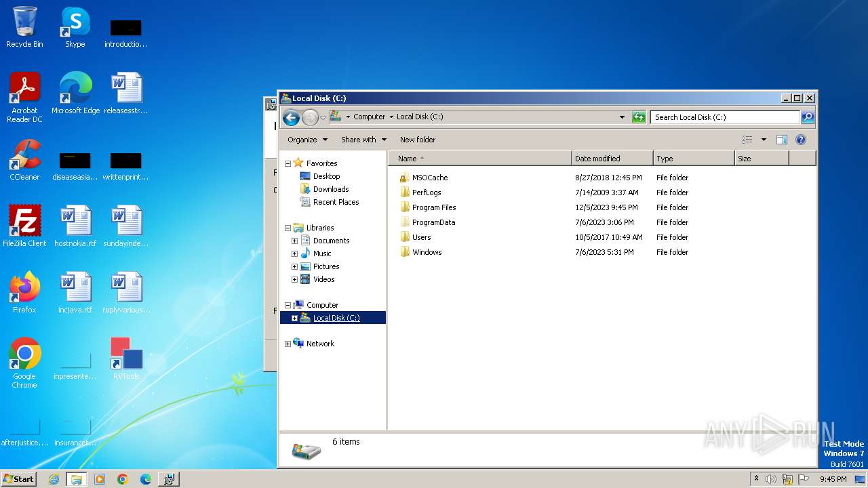Click the New folder button
Viewport: 868px width, 488px height.
pos(418,140)
